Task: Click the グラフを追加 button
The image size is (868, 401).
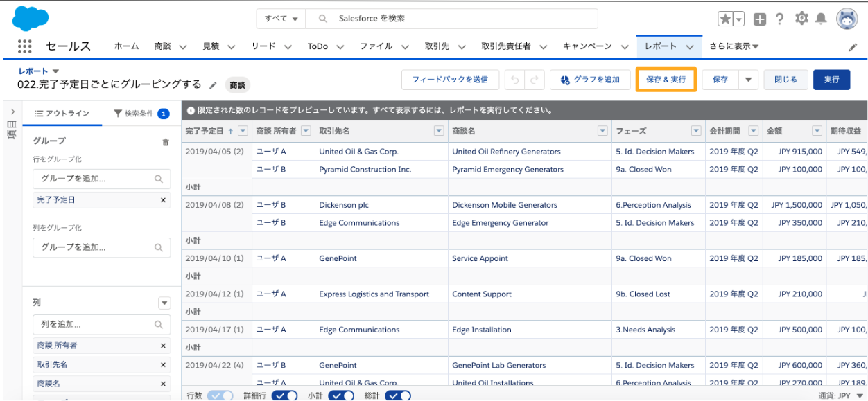Action: [x=590, y=80]
